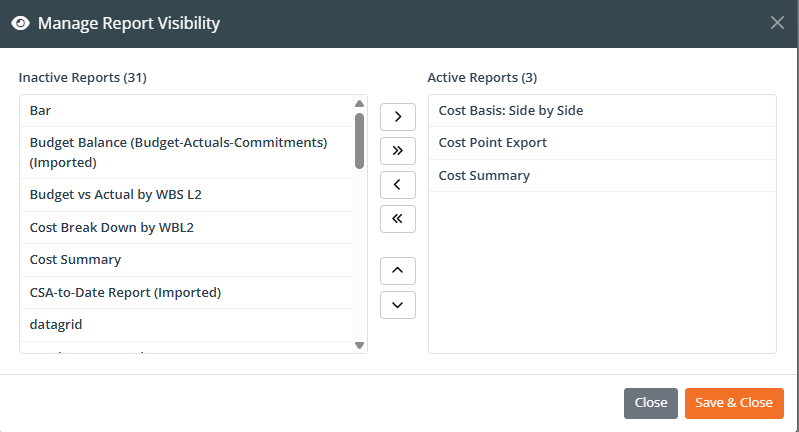Click Save & Close button
The image size is (799, 432).
click(734, 403)
